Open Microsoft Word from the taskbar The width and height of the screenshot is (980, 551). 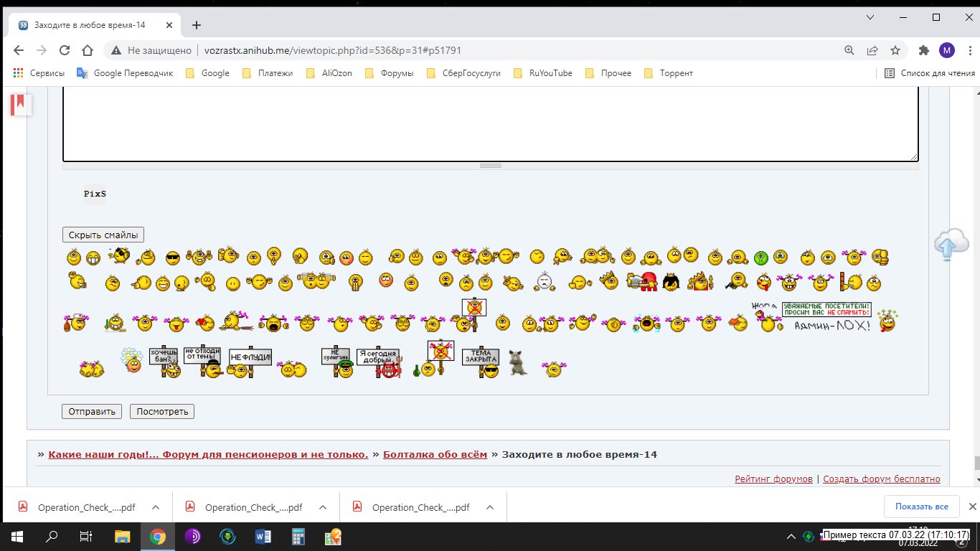(x=263, y=536)
